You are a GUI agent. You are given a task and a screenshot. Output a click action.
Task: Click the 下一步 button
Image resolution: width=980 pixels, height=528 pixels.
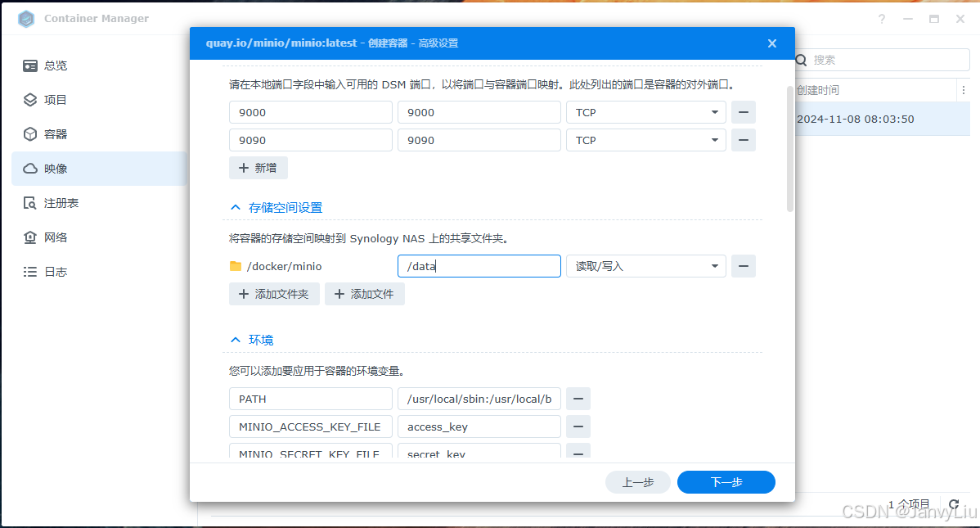(x=726, y=482)
